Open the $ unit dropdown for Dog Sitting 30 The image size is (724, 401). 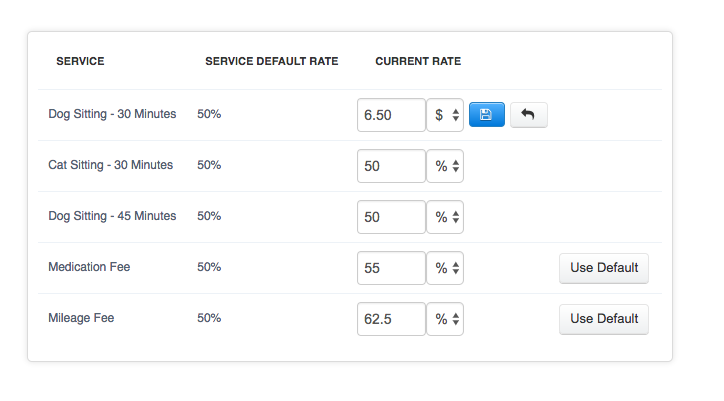point(445,115)
